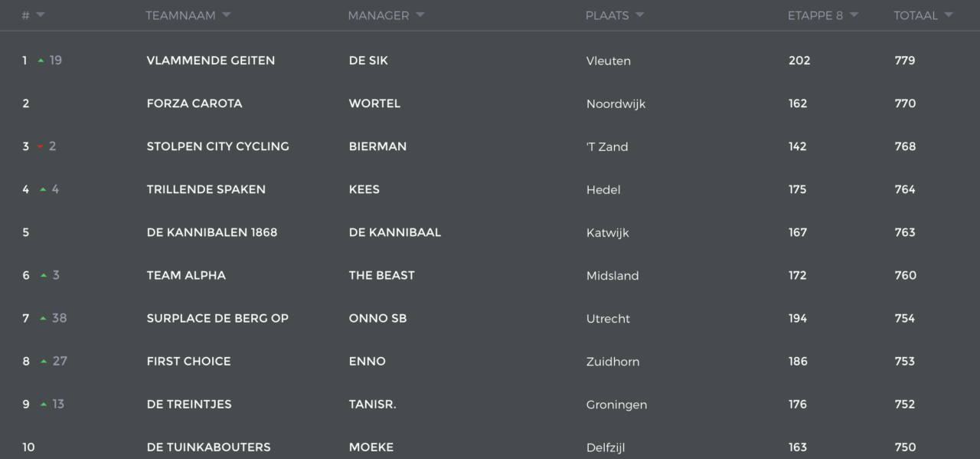Sort by ETAPPE 8 column arrow
The image size is (980, 459).
pyautogui.click(x=854, y=15)
